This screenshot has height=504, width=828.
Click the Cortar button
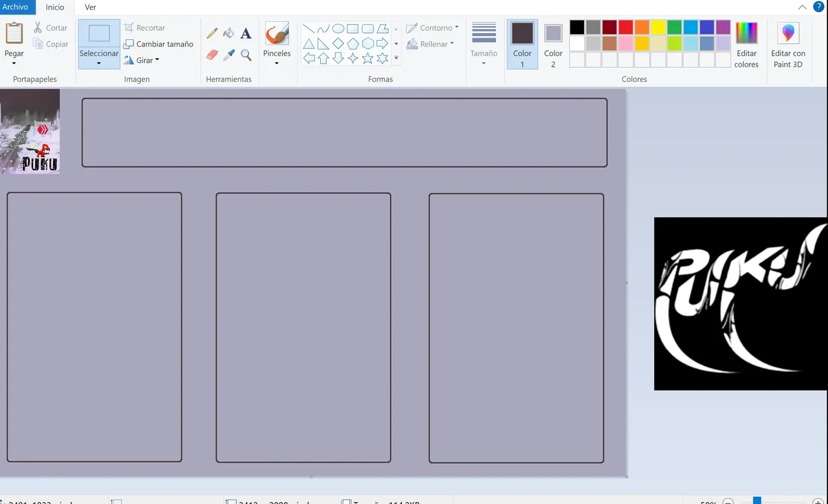tap(50, 28)
